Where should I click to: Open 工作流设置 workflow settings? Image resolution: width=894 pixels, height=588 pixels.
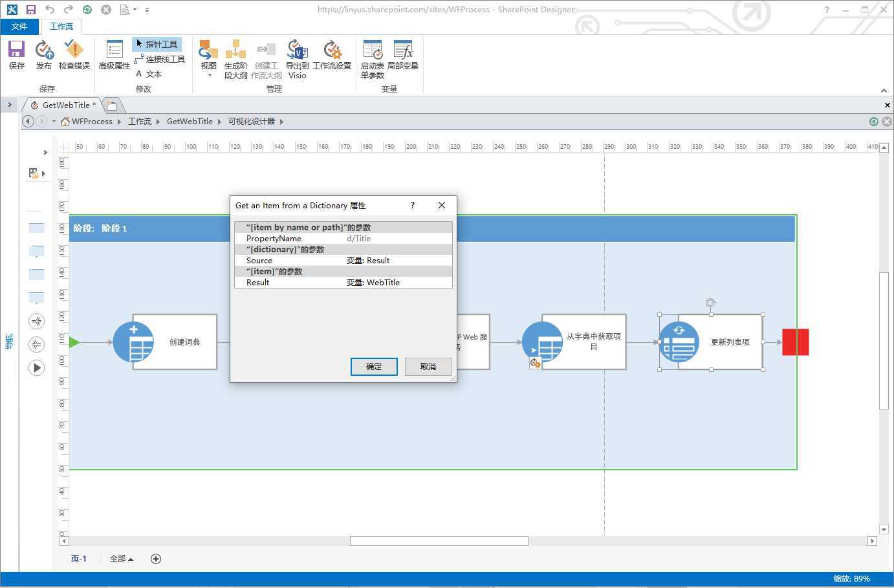[x=332, y=55]
